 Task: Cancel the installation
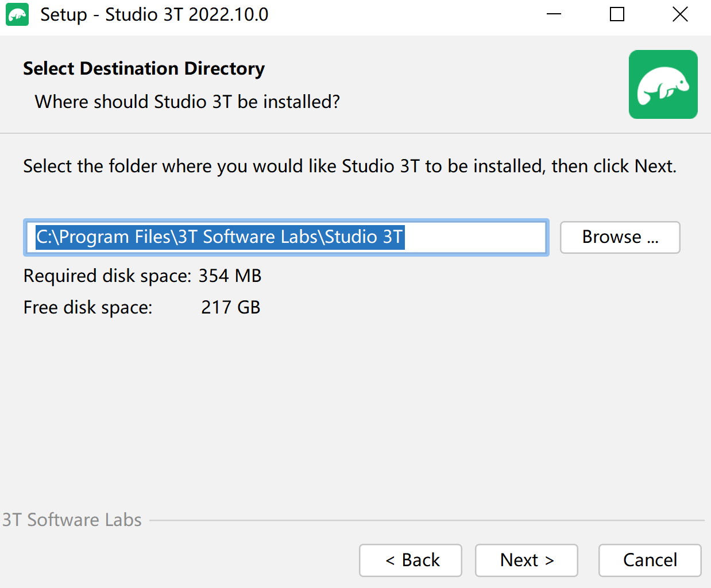(650, 560)
